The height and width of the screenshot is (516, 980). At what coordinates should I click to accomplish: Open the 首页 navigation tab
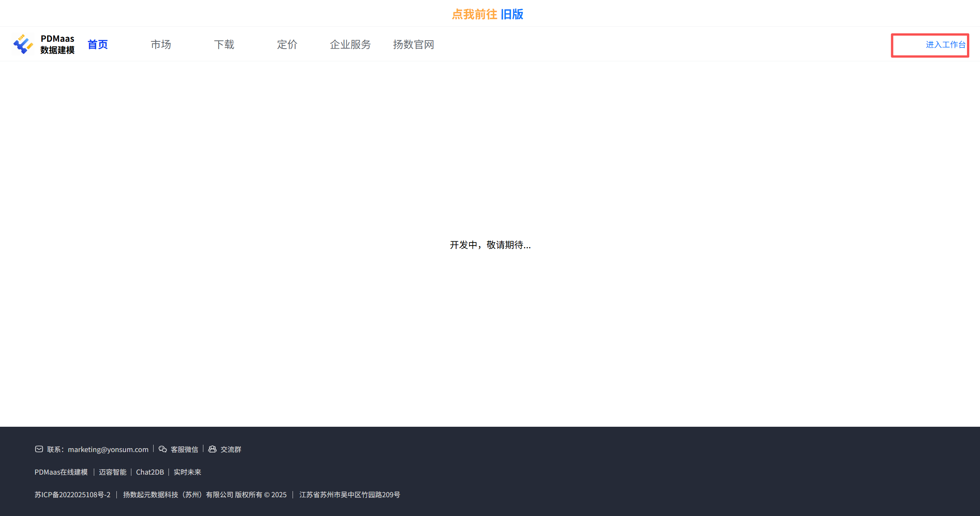[98, 44]
